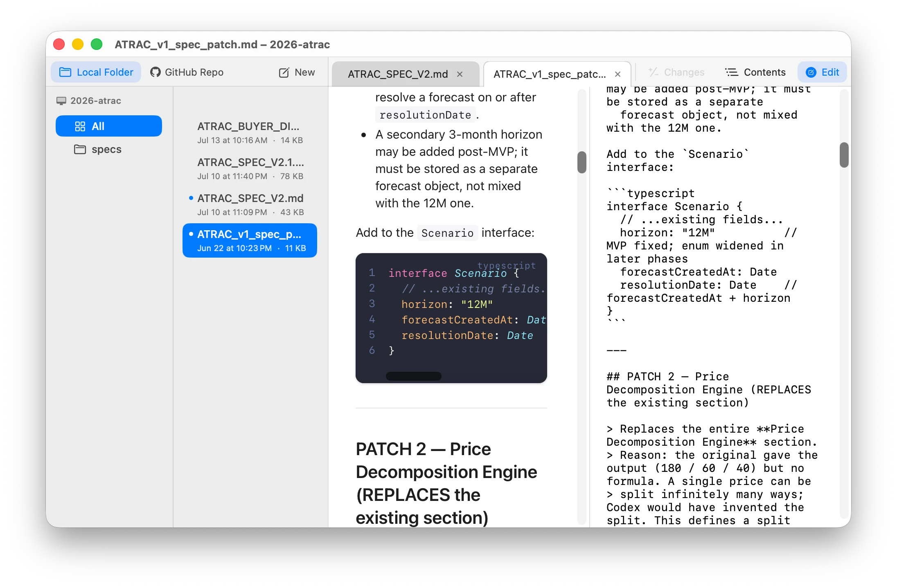The width and height of the screenshot is (897, 588).
Task: Click the typescript language label in code block
Action: [507, 265]
